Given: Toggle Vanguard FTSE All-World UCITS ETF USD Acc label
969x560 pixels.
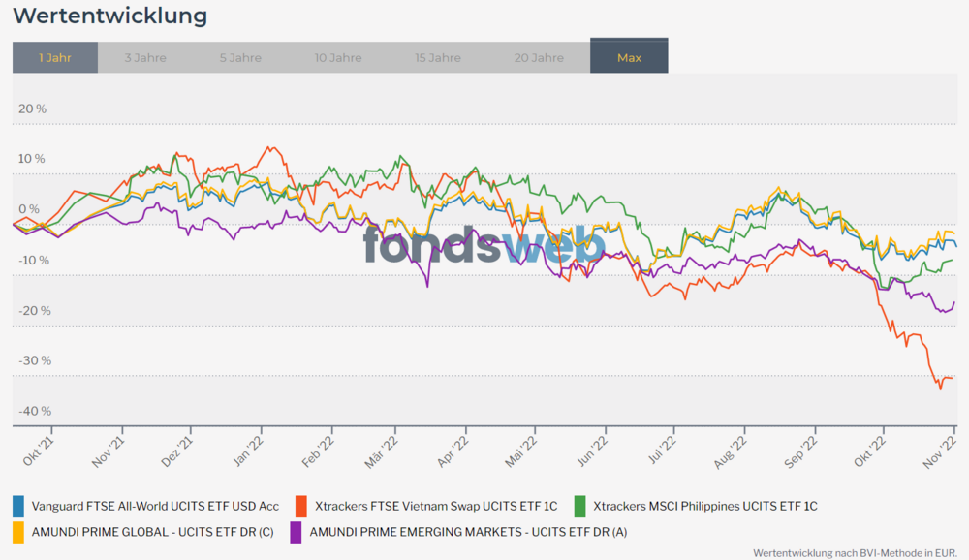Looking at the screenshot, I should [x=155, y=506].
